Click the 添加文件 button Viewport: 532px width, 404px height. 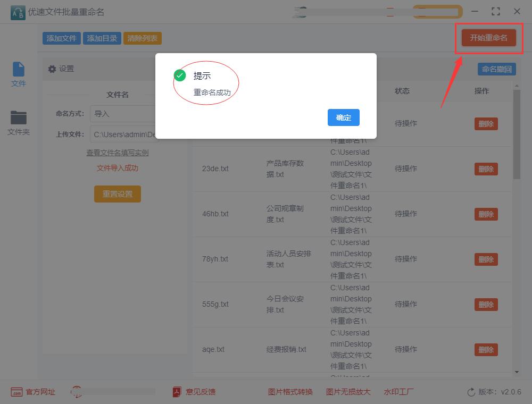click(61, 38)
